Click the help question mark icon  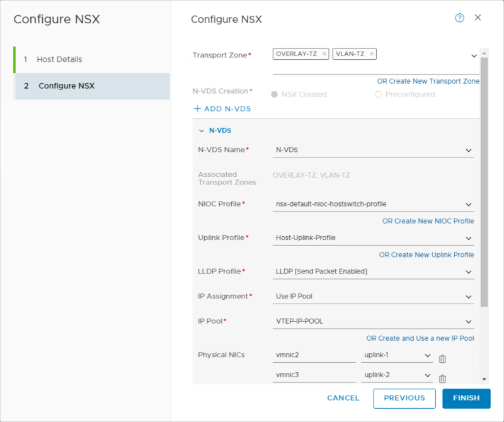(x=459, y=18)
